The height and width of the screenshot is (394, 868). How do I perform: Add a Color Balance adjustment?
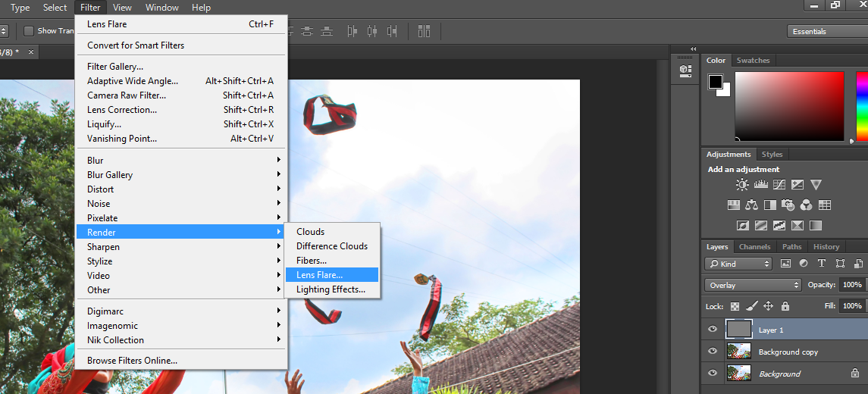tap(752, 205)
